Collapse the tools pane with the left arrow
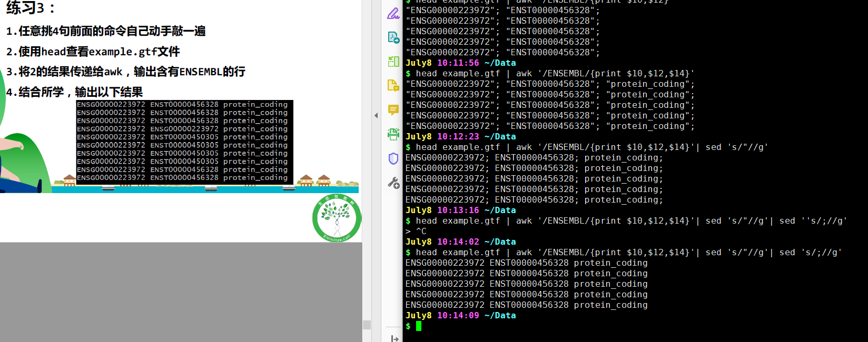Image resolution: width=868 pixels, height=342 pixels. [x=376, y=115]
